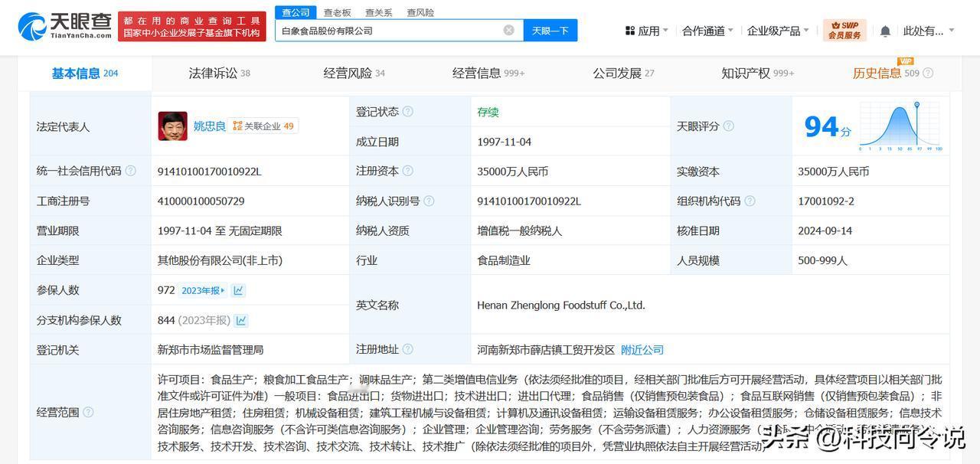
Task: Clear the search box with X icon
Action: (508, 30)
